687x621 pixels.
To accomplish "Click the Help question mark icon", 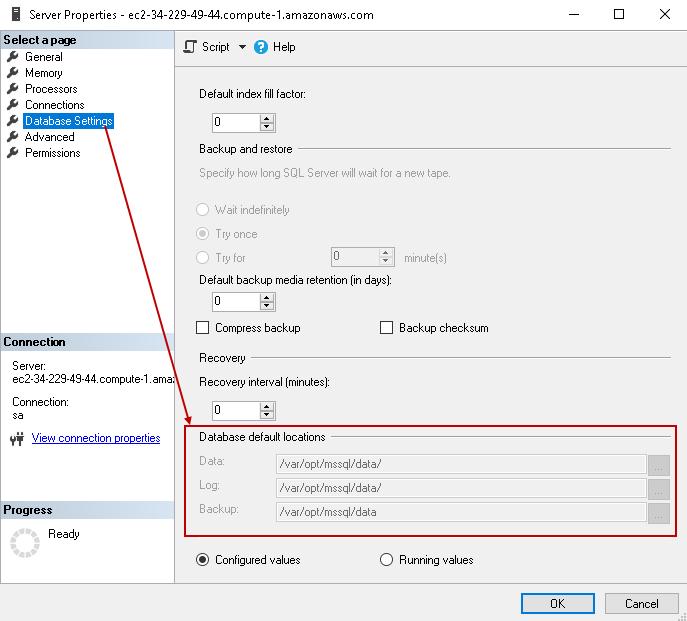I will click(x=261, y=47).
